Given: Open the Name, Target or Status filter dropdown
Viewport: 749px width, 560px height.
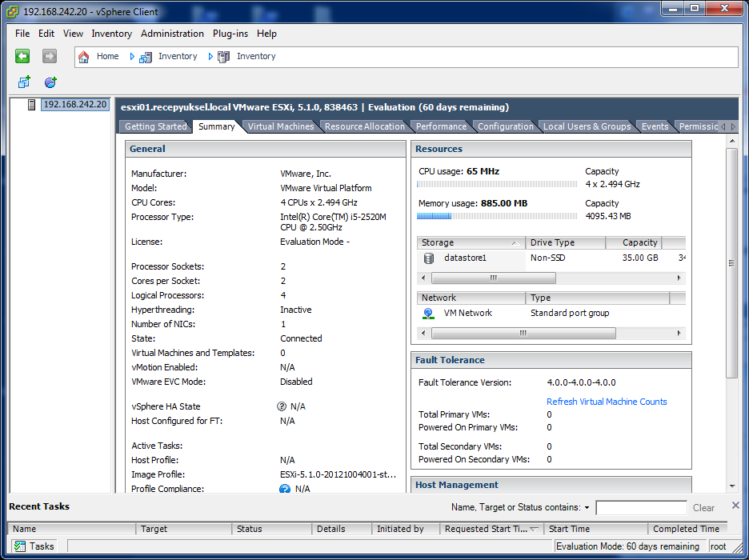Looking at the screenshot, I should [x=587, y=507].
